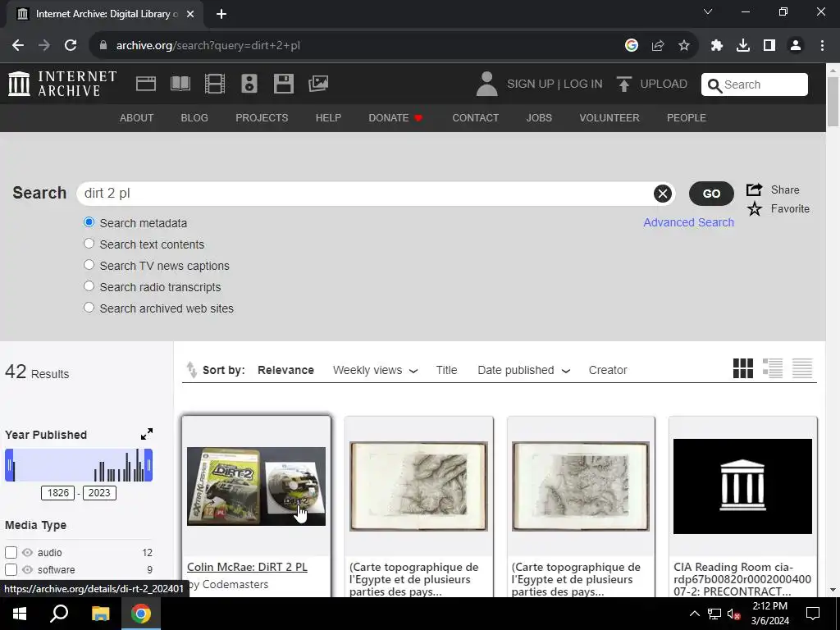
Task: Click the 1826 start year box
Action: point(58,493)
